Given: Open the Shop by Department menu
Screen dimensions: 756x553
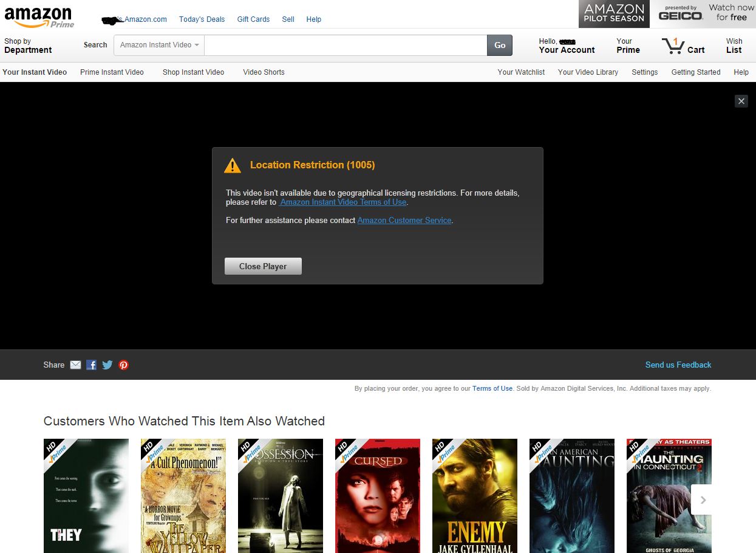Looking at the screenshot, I should click(x=28, y=46).
